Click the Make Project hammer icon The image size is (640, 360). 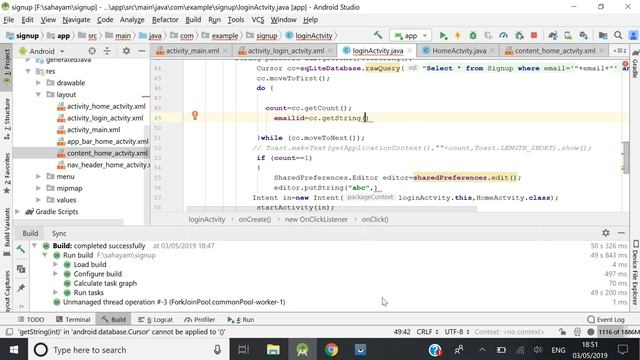378,36
